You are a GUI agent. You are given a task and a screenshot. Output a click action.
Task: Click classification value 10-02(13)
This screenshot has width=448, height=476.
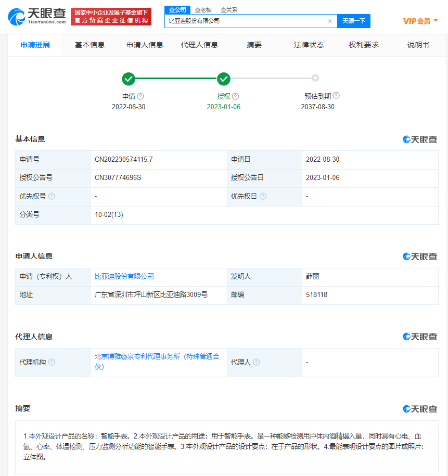click(x=109, y=215)
